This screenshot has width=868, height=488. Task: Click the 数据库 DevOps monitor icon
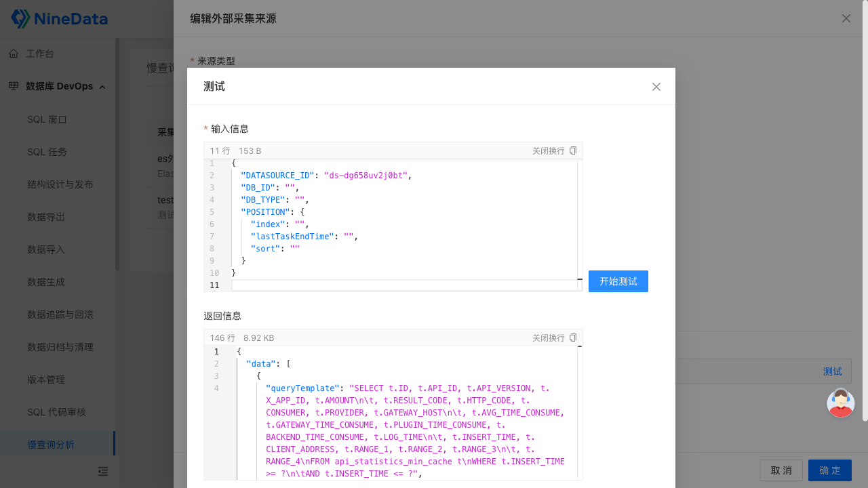click(x=14, y=86)
